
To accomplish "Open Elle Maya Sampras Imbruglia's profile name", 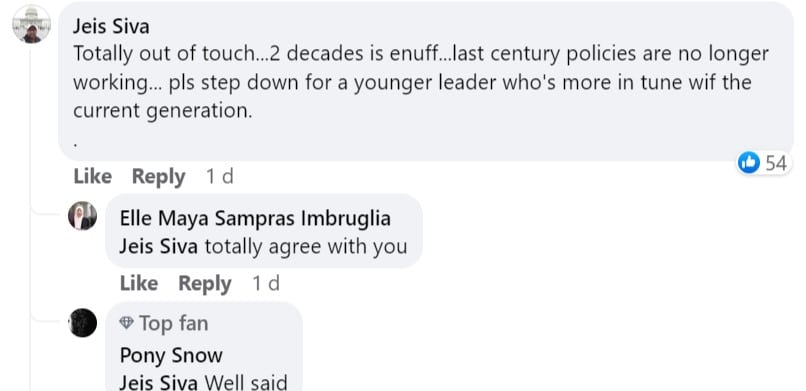I will 255,218.
